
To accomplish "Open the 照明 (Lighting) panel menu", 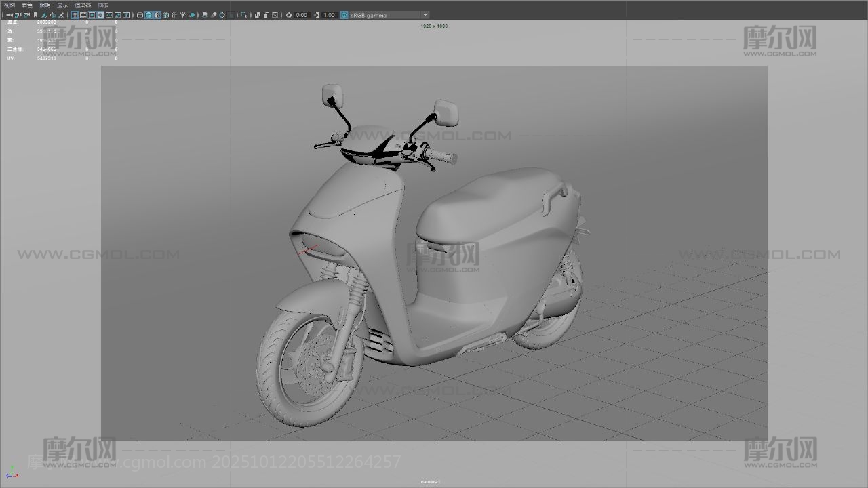I will [x=45, y=5].
